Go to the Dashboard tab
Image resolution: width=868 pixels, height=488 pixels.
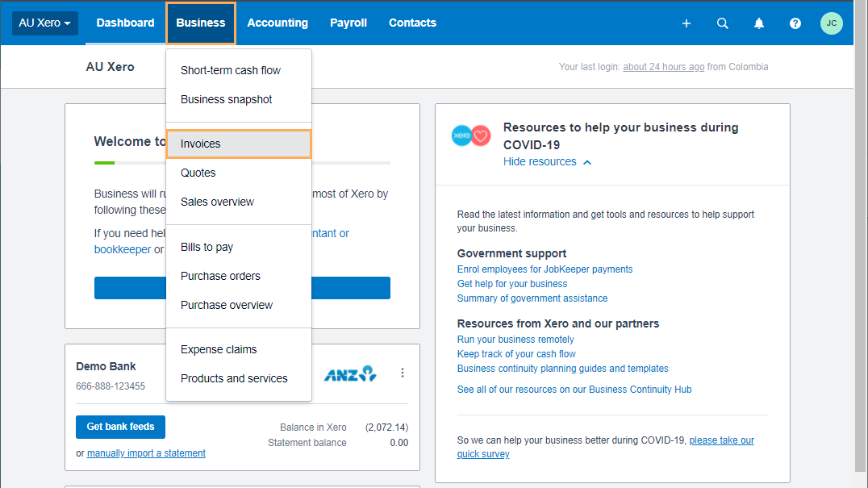pyautogui.click(x=125, y=23)
